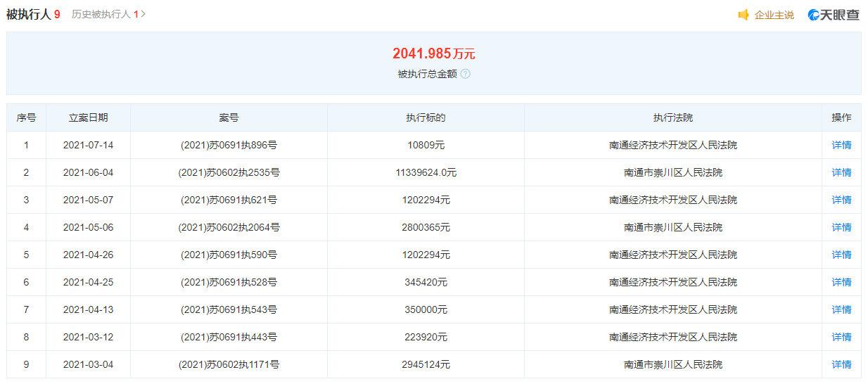Screen dimensions: 868x384
Task: Select case number (2021)苏0691执443号
Action: coord(229,337)
